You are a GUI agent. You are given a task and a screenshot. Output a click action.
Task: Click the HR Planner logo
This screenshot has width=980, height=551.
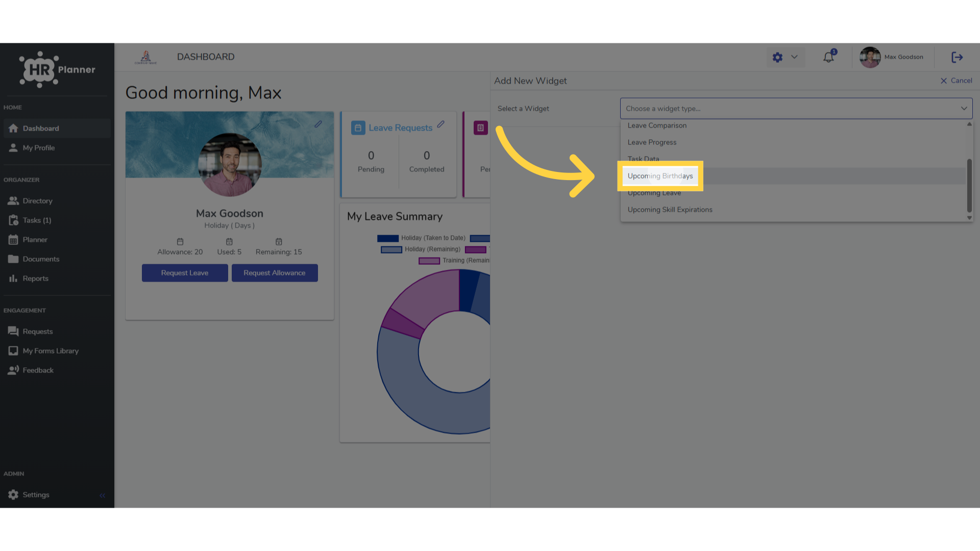pyautogui.click(x=57, y=69)
